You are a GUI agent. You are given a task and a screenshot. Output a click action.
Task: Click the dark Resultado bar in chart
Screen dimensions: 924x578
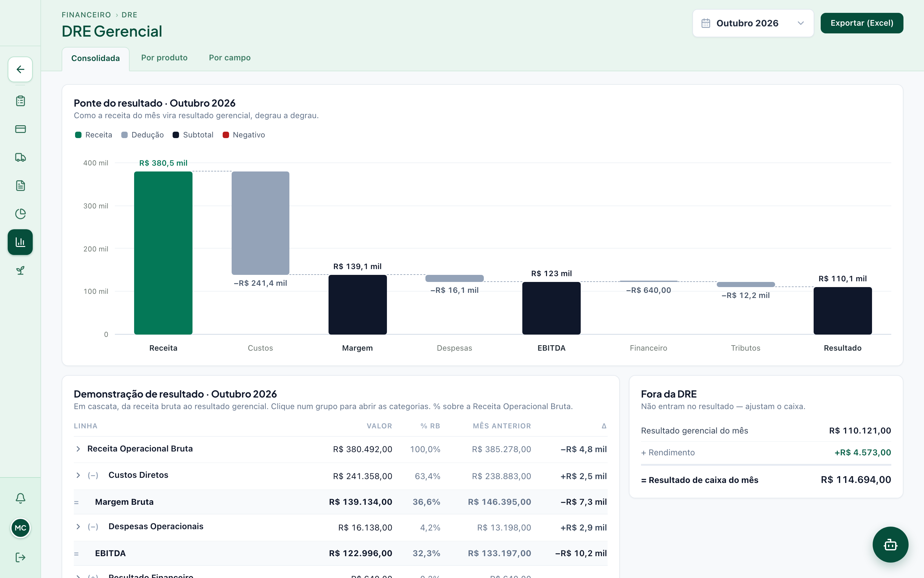(843, 311)
